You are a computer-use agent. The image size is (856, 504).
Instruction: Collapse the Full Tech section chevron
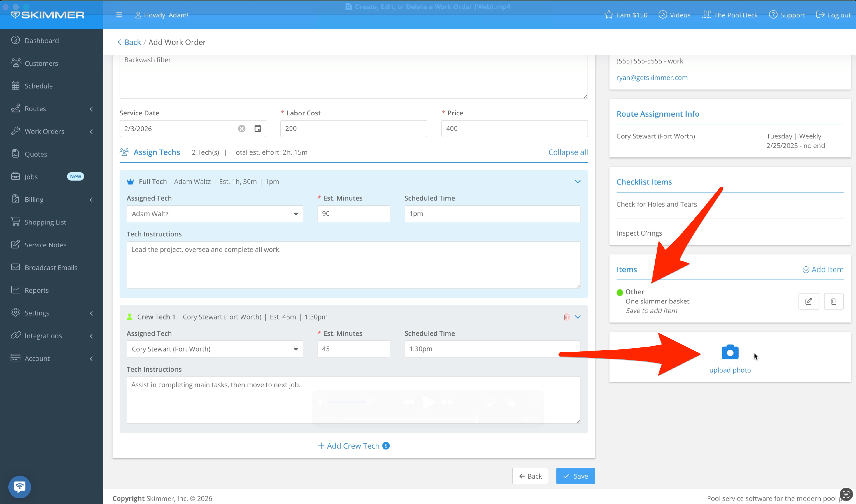pyautogui.click(x=578, y=182)
